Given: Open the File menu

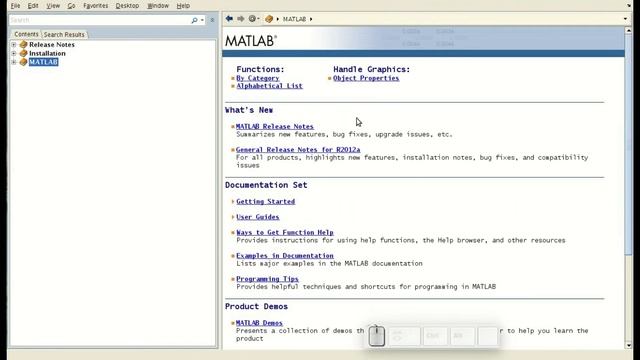Looking at the screenshot, I should point(16,6).
